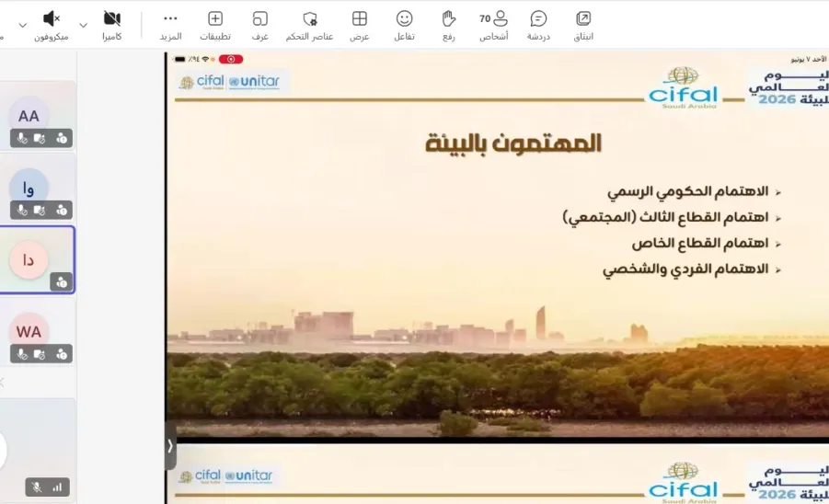Click the red recording indicator on shared screen

click(x=231, y=59)
